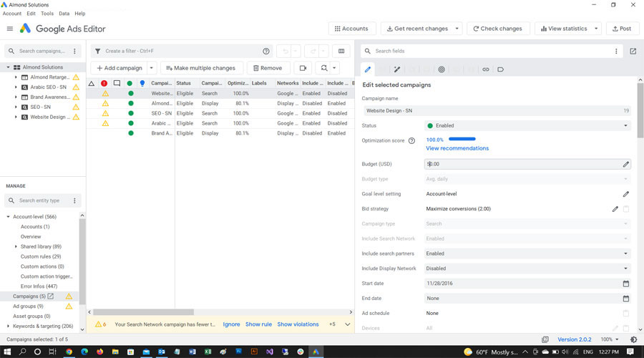Click View recommendations link
644x358 pixels.
[x=457, y=148]
